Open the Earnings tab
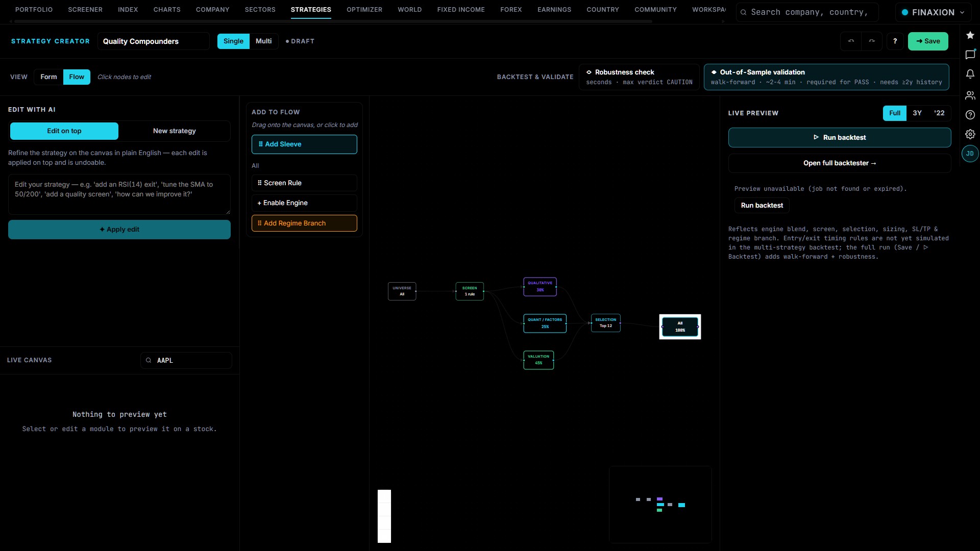The height and width of the screenshot is (551, 980). click(x=554, y=10)
